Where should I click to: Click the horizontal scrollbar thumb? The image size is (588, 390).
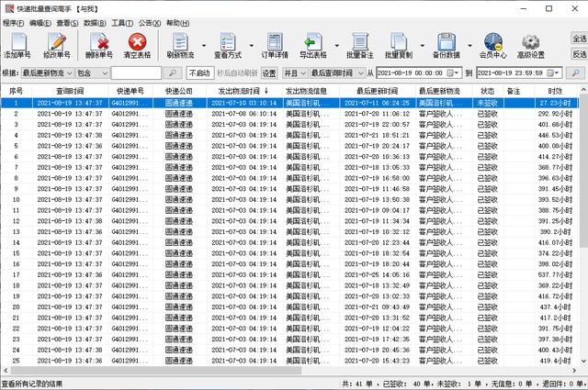pos(156,371)
